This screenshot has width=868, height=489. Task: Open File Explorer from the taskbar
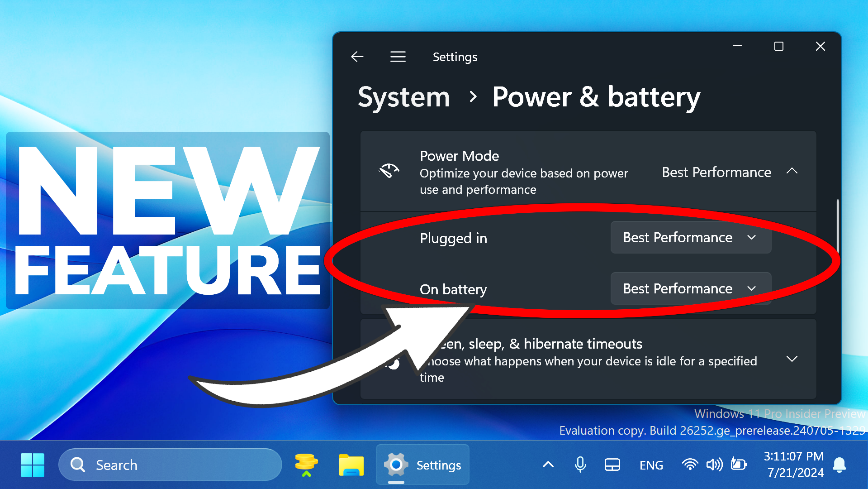(x=351, y=465)
